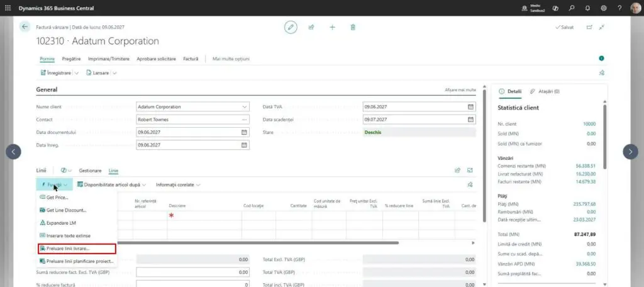
Task: Choose Inserare texte extinse
Action: [x=76, y=235]
